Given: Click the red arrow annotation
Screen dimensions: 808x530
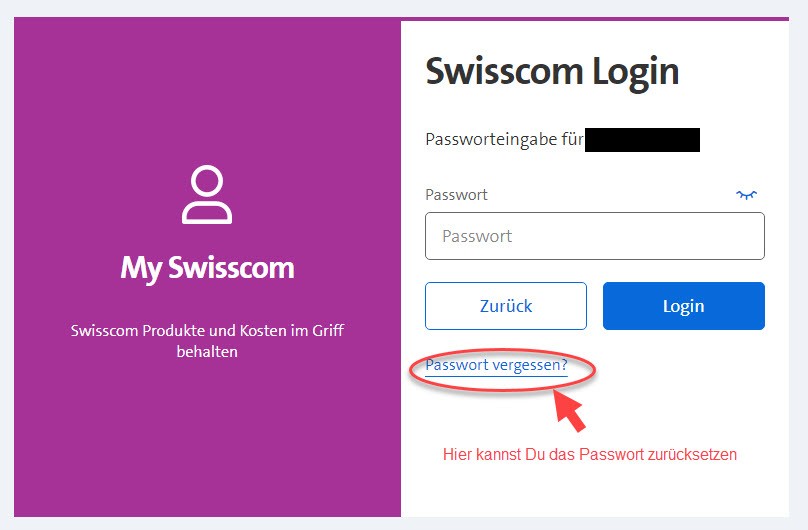Looking at the screenshot, I should click(x=568, y=410).
